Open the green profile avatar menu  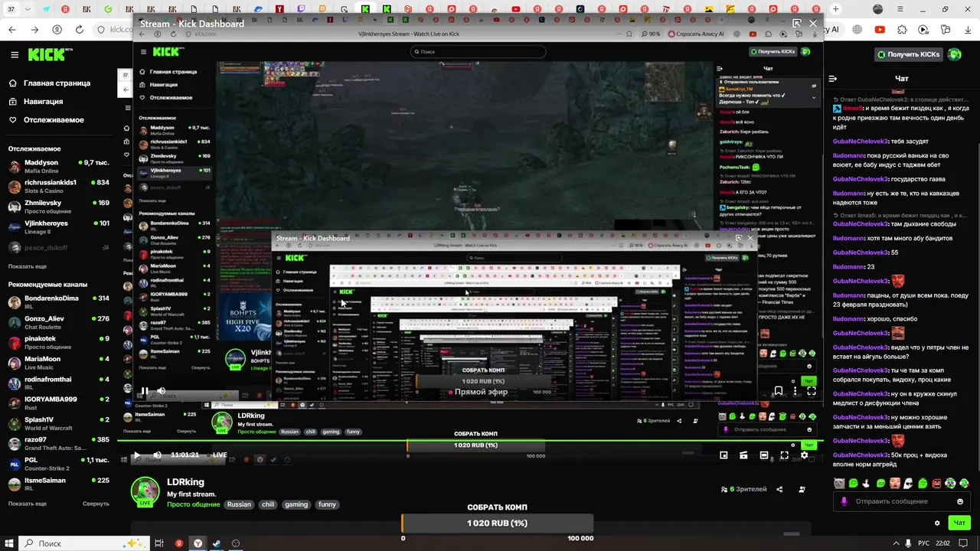(x=954, y=54)
